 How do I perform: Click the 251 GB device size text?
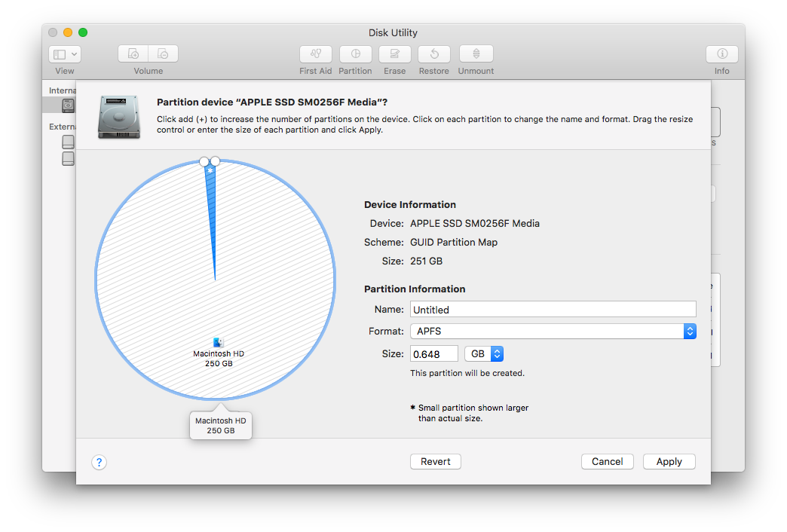[x=426, y=261]
